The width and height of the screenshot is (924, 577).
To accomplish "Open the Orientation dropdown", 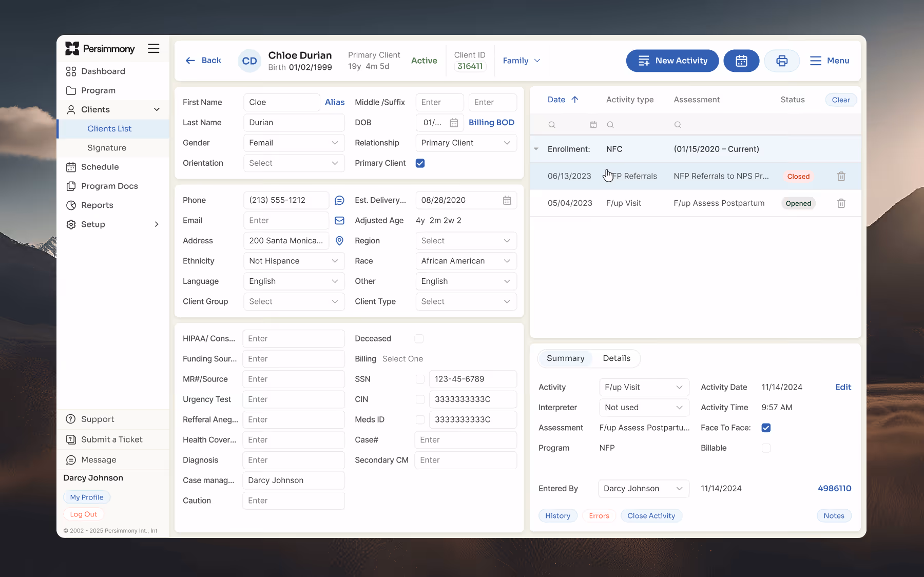I will tap(294, 163).
